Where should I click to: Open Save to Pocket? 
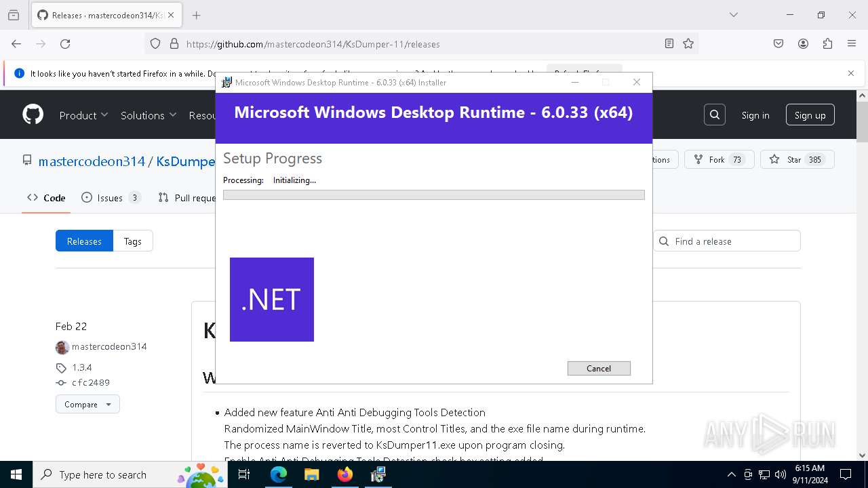[x=778, y=43]
